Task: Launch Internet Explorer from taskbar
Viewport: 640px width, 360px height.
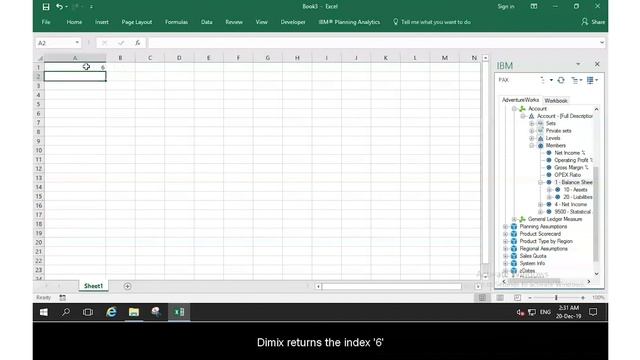Action: tap(111, 312)
